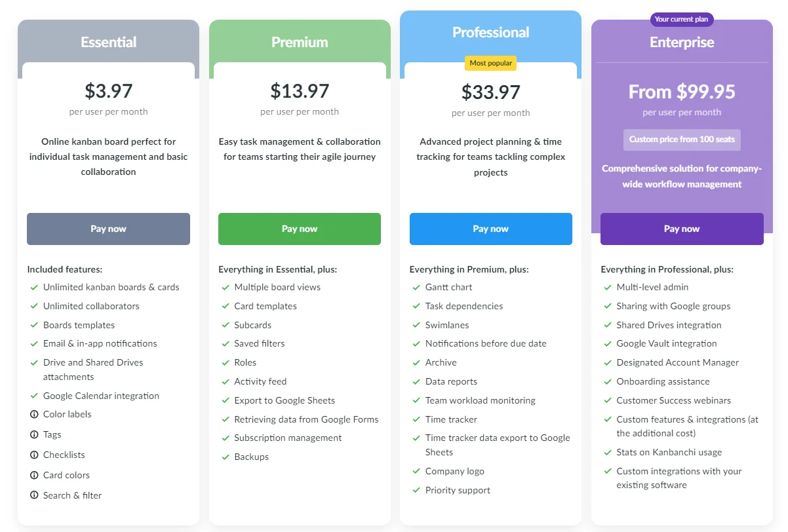Click the purple Pay now button for Enterprise
Image resolution: width=788 pixels, height=532 pixels.
(x=682, y=229)
